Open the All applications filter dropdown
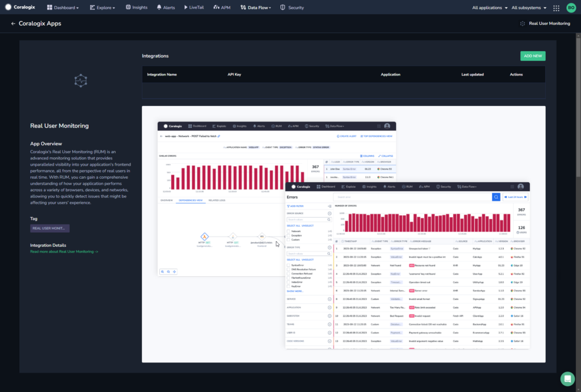This screenshot has width=581, height=392. 490,8
